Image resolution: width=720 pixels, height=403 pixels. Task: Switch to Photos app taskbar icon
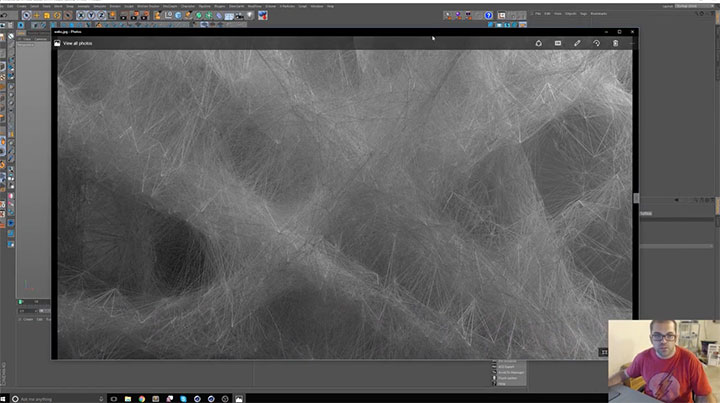coord(239,399)
